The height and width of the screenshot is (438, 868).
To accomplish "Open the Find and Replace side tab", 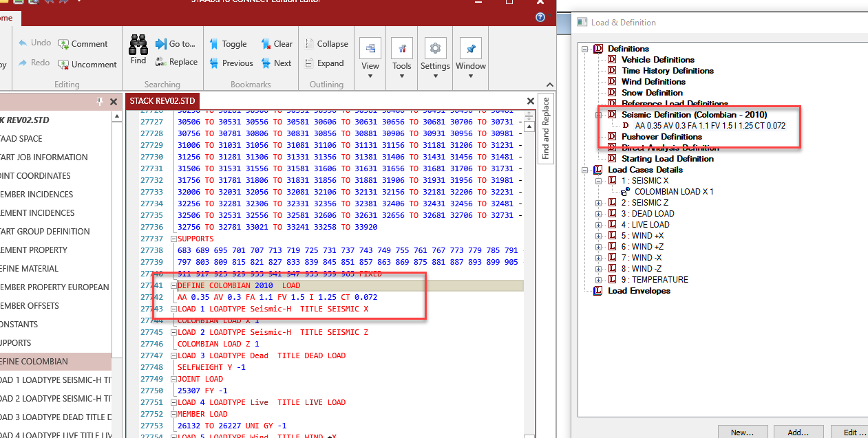I will click(545, 129).
